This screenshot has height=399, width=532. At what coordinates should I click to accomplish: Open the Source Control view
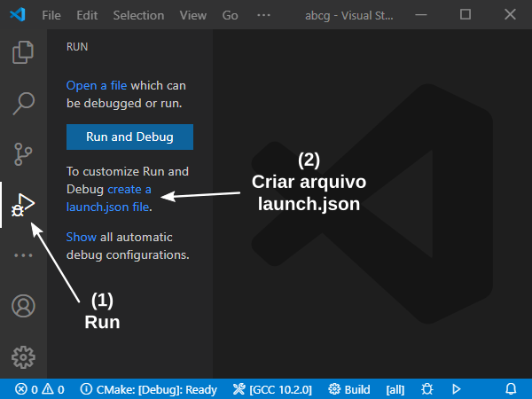point(23,154)
